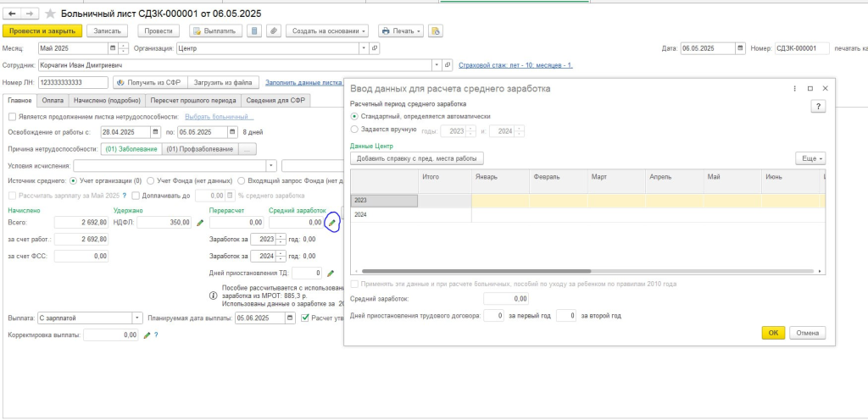The height and width of the screenshot is (420, 868).
Task: Open calendar for Планируемая дата выплаты
Action: 292,318
